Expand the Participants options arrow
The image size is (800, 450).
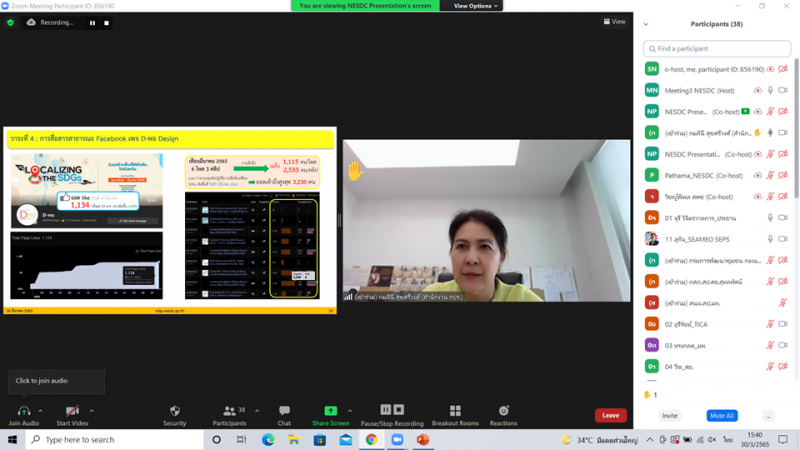[x=257, y=411]
